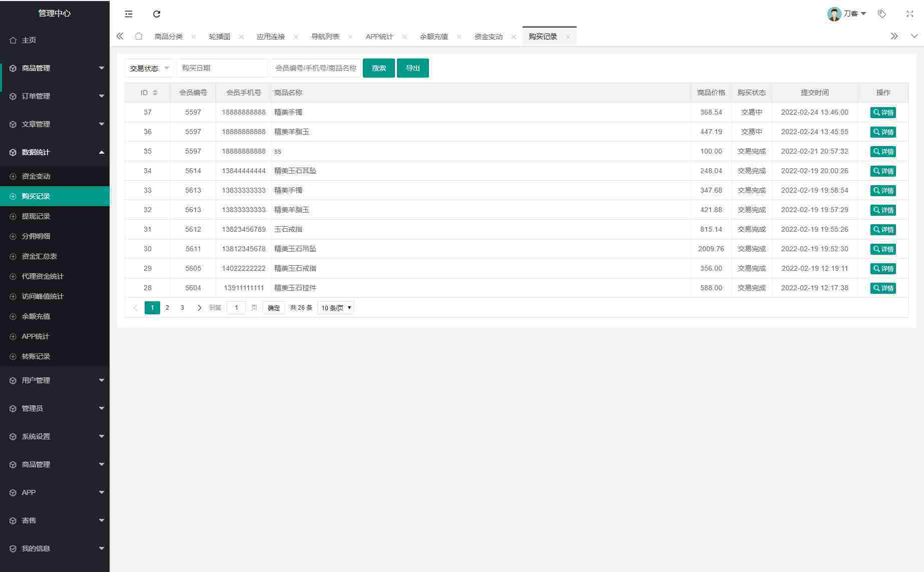
Task: Collapse the 数据统计 sidebar menu
Action: coord(55,152)
